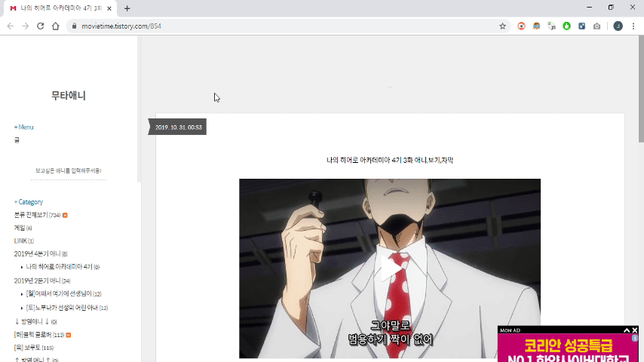Image resolution: width=644 pixels, height=362 pixels.
Task: Open [월]어쩌서 여기에 선생님이 subcategory
Action: (x=63, y=294)
